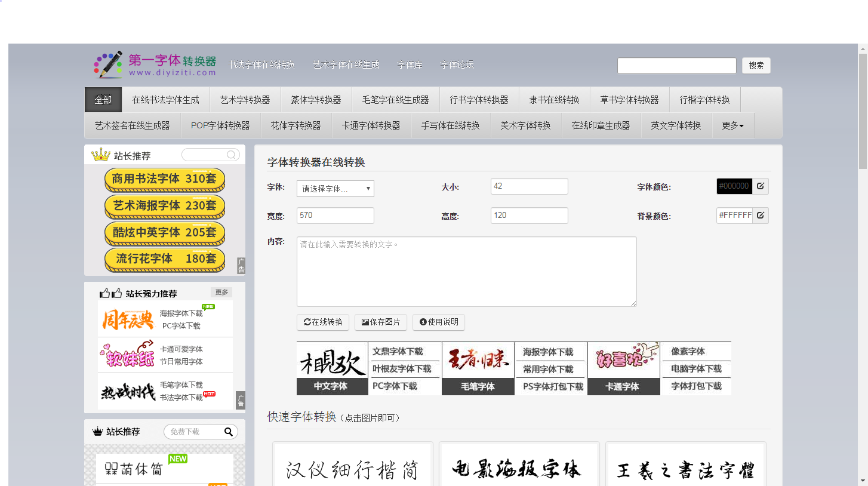Click the 文鼎字体下载 link
This screenshot has height=486, width=868.
point(398,352)
